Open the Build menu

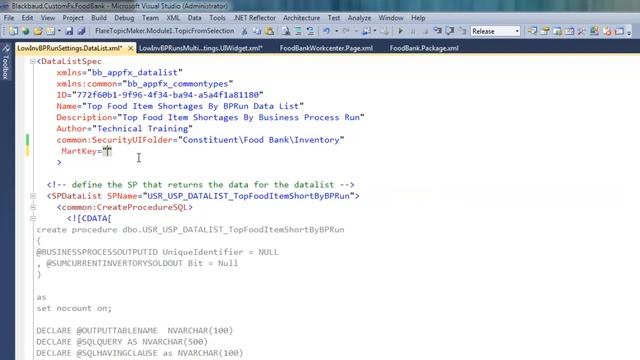click(99, 18)
